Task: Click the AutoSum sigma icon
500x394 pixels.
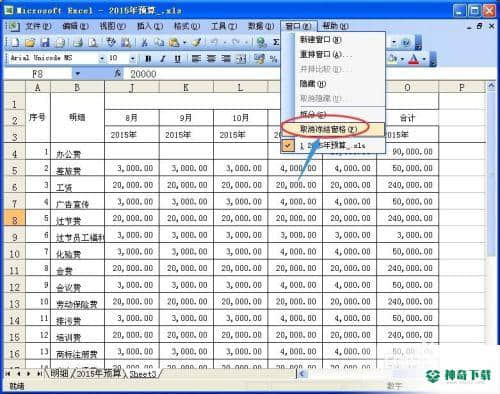Action: click(276, 42)
